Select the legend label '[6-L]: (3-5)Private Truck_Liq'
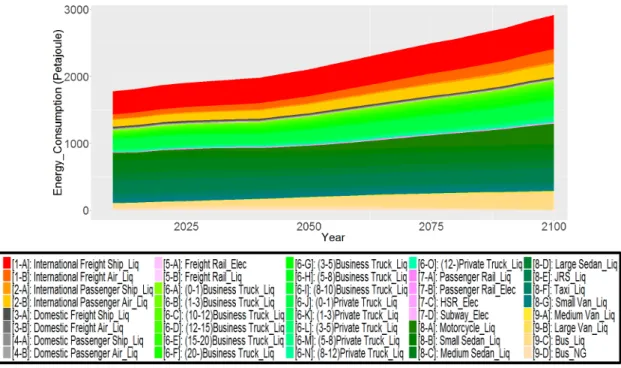 (346, 328)
